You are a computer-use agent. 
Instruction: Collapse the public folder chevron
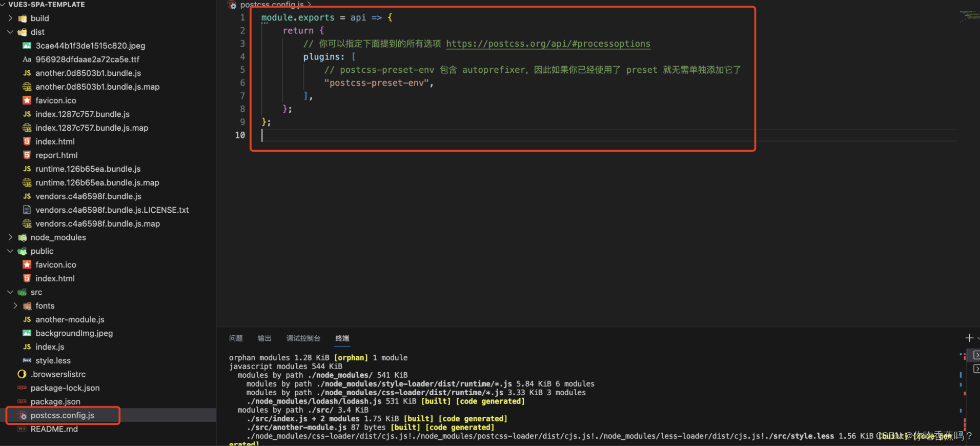coord(10,251)
